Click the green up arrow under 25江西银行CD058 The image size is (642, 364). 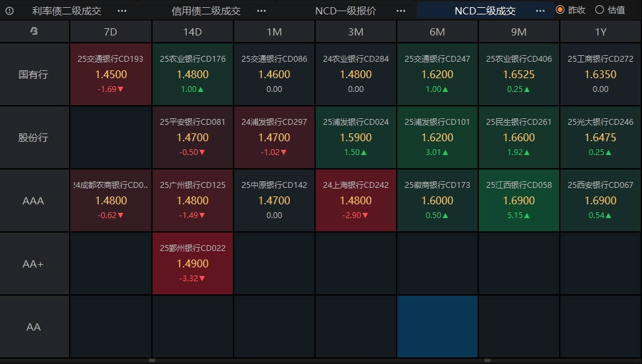[528, 216]
